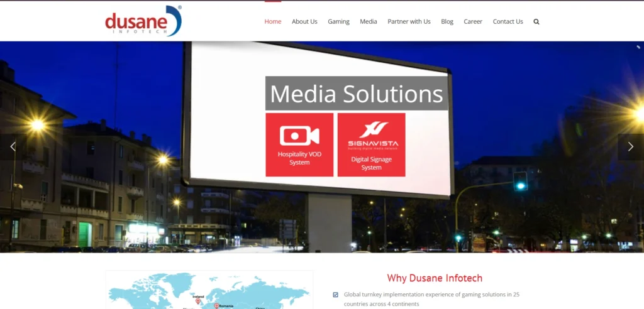
Task: Click the Romania map pin
Action: tap(216, 306)
